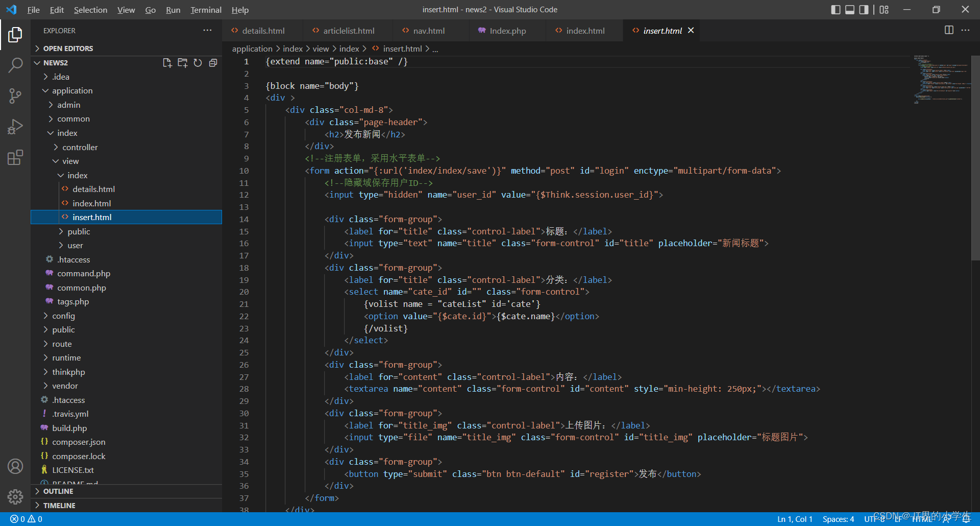The height and width of the screenshot is (526, 980).
Task: Switch to details.html tab
Action: (x=262, y=31)
